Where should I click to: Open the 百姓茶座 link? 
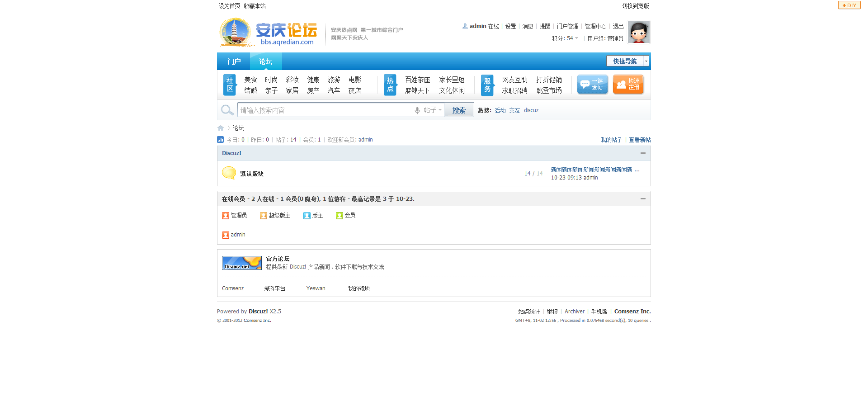(417, 80)
